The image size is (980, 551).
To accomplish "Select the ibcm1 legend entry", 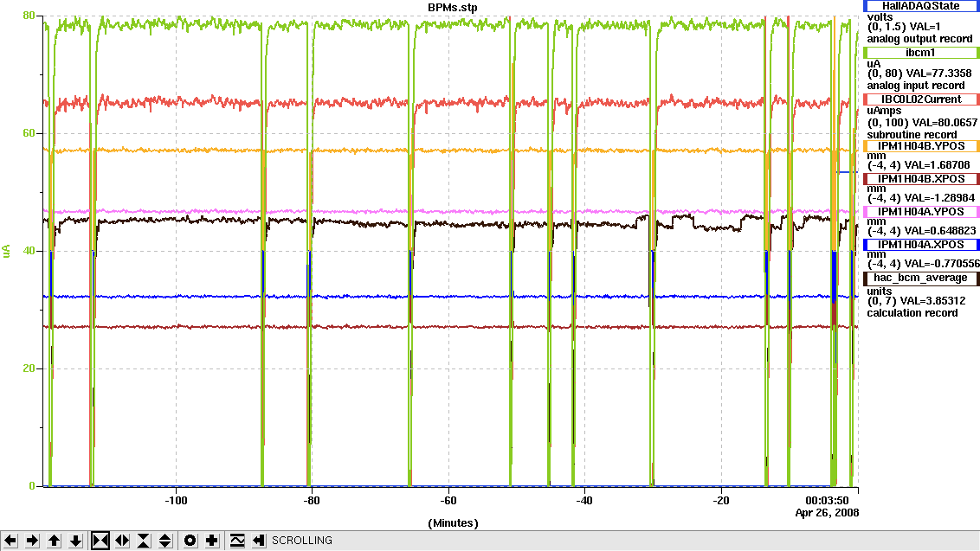I will coord(921,53).
